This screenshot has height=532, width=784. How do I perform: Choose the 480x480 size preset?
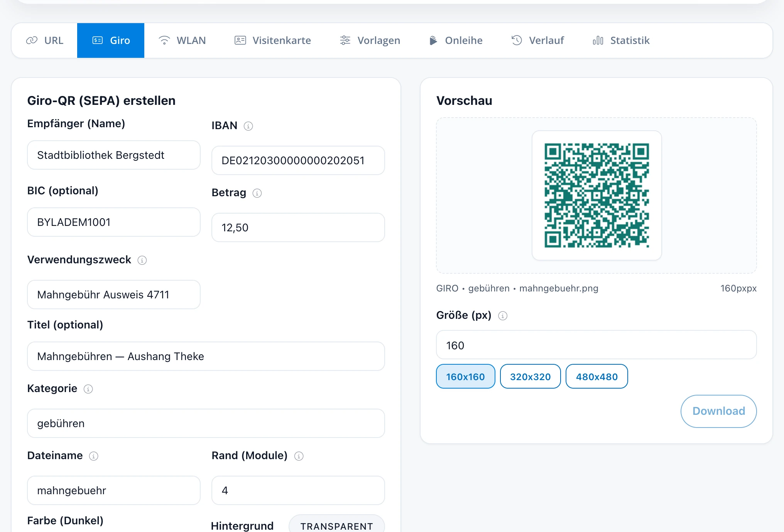(x=597, y=376)
